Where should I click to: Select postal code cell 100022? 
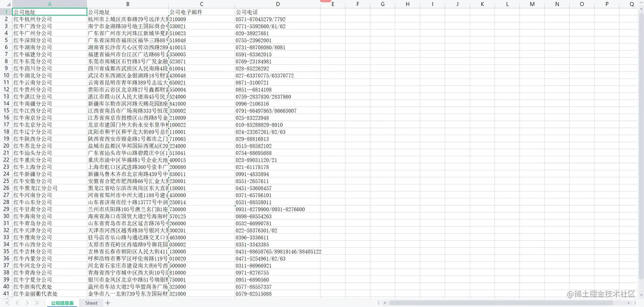[202, 125]
